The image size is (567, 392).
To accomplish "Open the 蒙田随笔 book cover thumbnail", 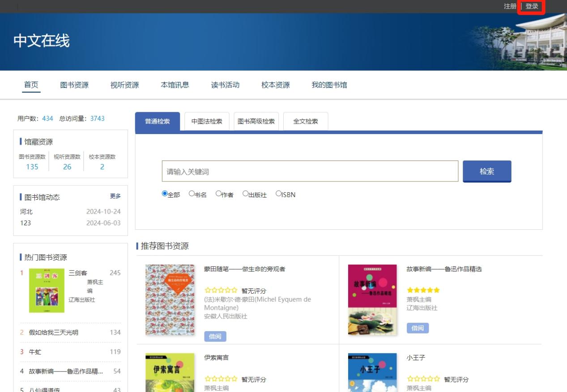I will click(x=170, y=300).
